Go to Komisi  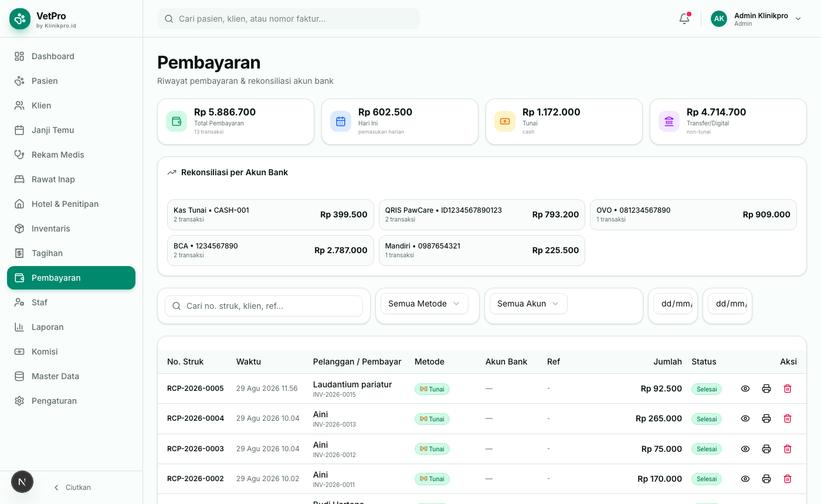pyautogui.click(x=71, y=352)
